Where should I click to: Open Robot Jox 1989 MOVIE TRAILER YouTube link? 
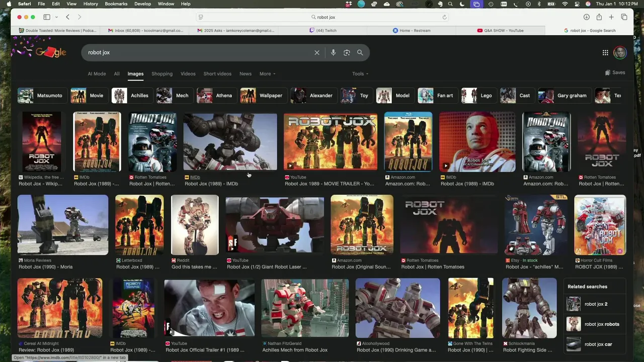coord(329,184)
